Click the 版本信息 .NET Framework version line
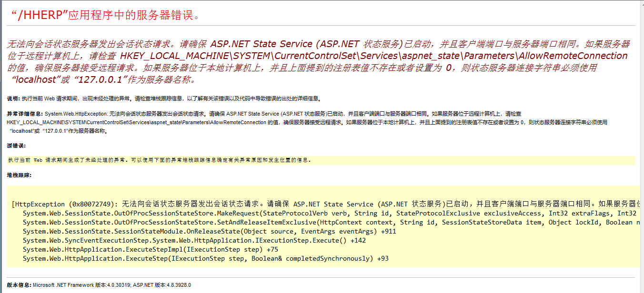 coord(99,285)
